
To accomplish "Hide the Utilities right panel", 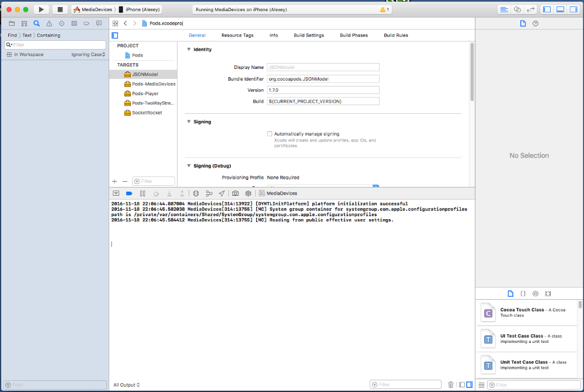I will (x=573, y=10).
